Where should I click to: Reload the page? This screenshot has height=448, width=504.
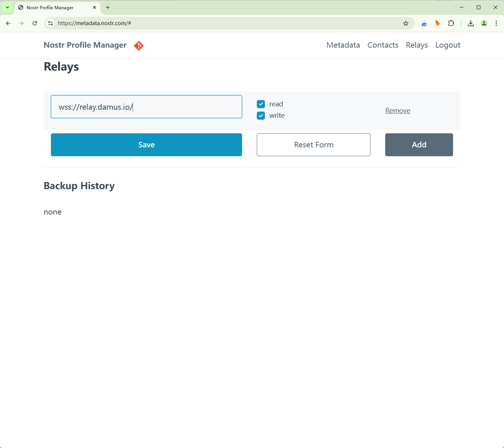35,23
